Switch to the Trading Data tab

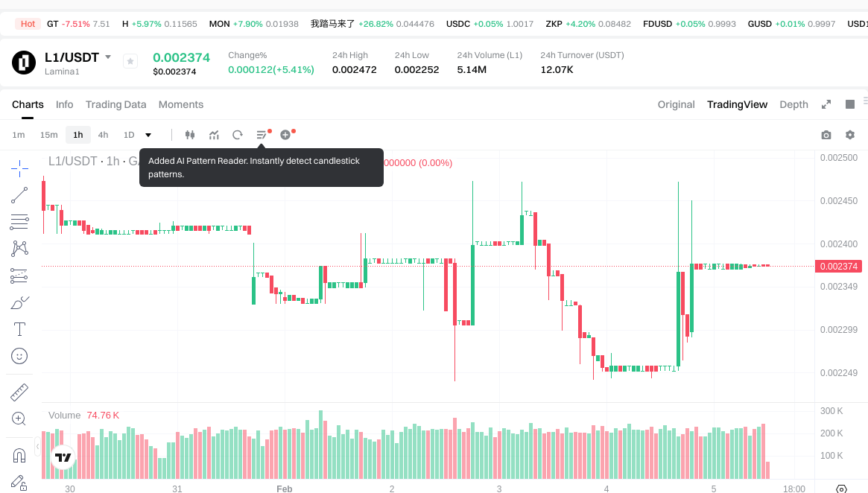[x=115, y=104]
